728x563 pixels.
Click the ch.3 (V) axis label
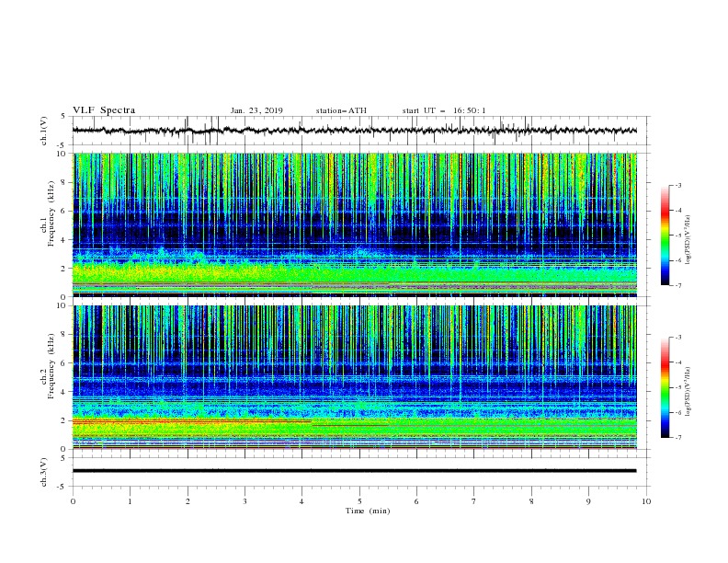pos(44,472)
